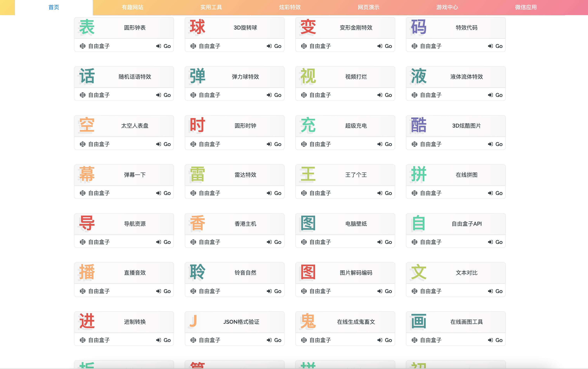Click Go on the 进制转换 card
The height and width of the screenshot is (369, 588).
(x=163, y=340)
